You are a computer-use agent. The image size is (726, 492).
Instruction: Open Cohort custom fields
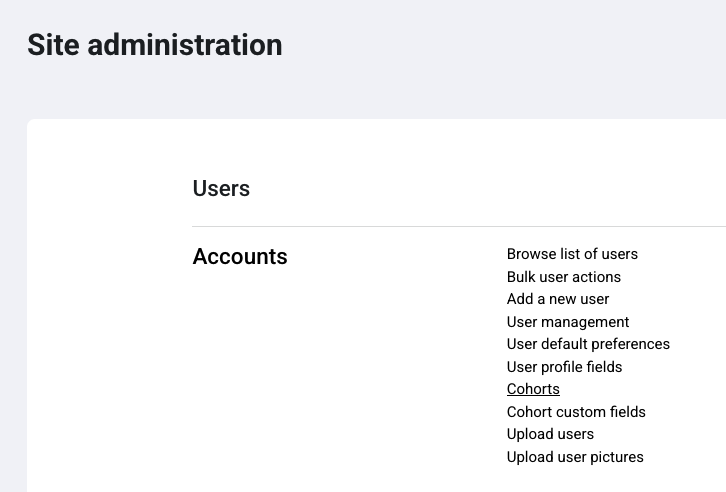pos(576,412)
